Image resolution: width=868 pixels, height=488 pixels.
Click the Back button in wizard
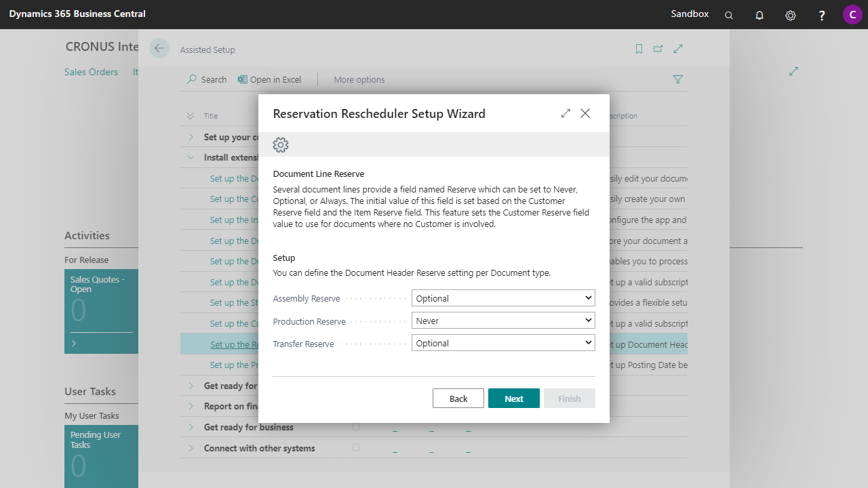point(458,399)
